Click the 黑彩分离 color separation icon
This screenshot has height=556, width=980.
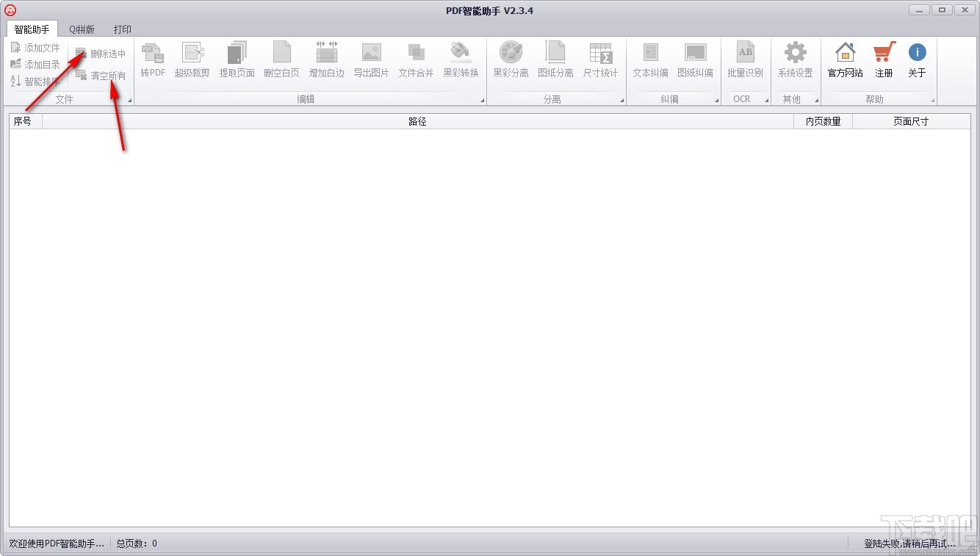pyautogui.click(x=510, y=60)
